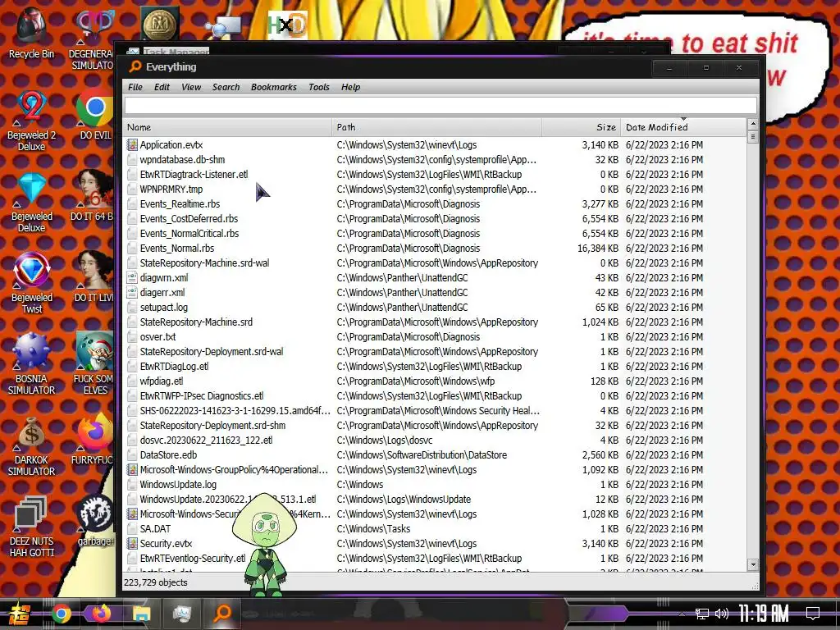Select setupact.log in results
840x630 pixels.
[x=434, y=307]
